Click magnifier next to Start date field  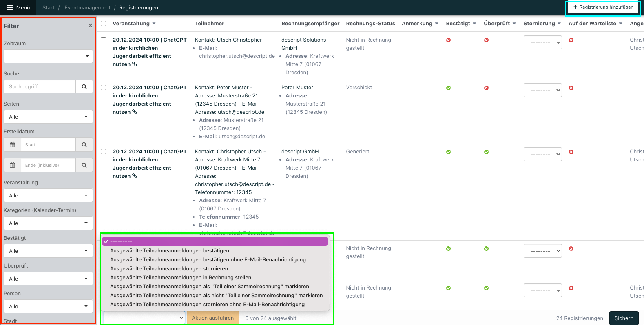coord(84,145)
